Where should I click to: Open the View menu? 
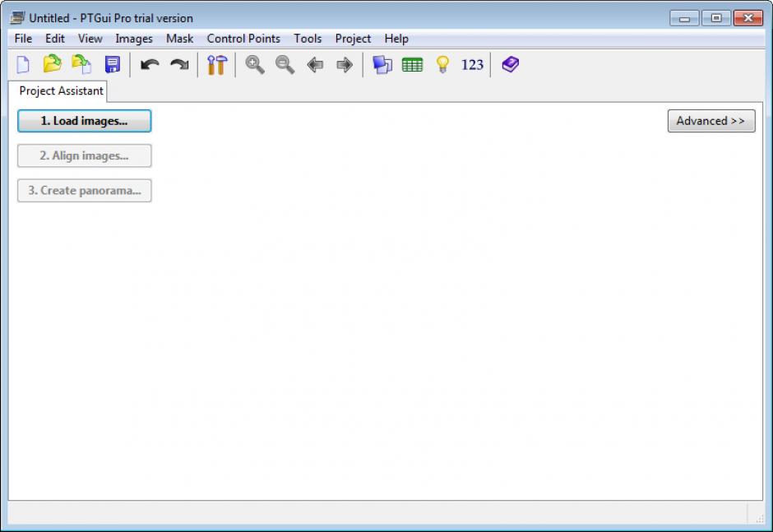[90, 39]
